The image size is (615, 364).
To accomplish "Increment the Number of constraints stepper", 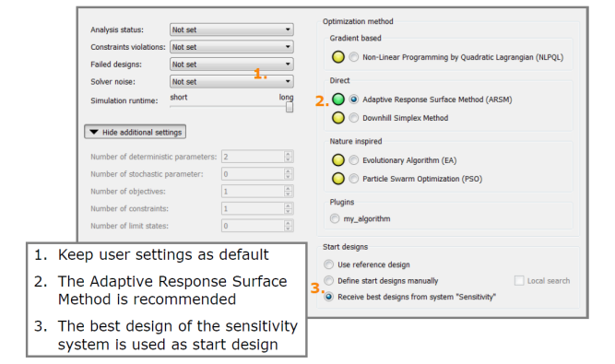I will point(289,205).
